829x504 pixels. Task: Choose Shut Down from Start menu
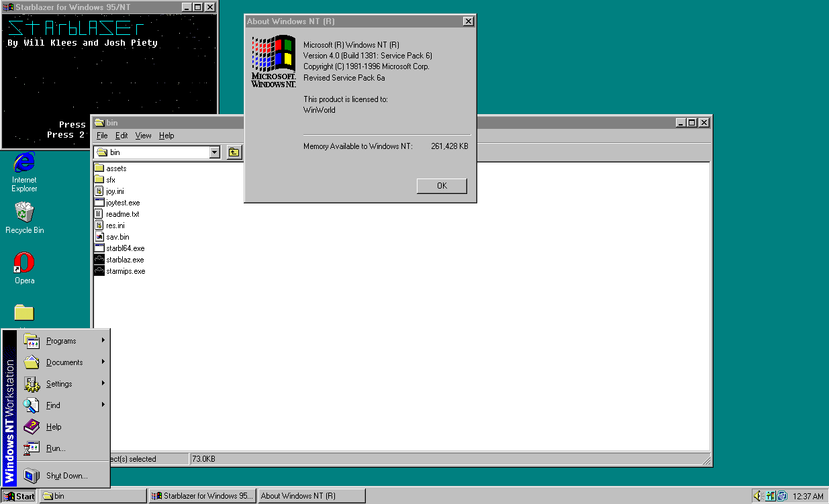coord(66,476)
